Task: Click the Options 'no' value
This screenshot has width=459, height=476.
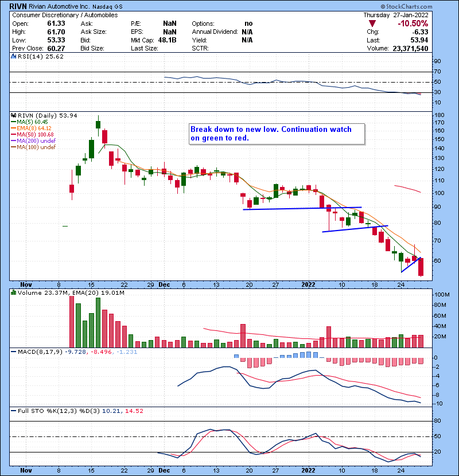Action: [x=248, y=24]
